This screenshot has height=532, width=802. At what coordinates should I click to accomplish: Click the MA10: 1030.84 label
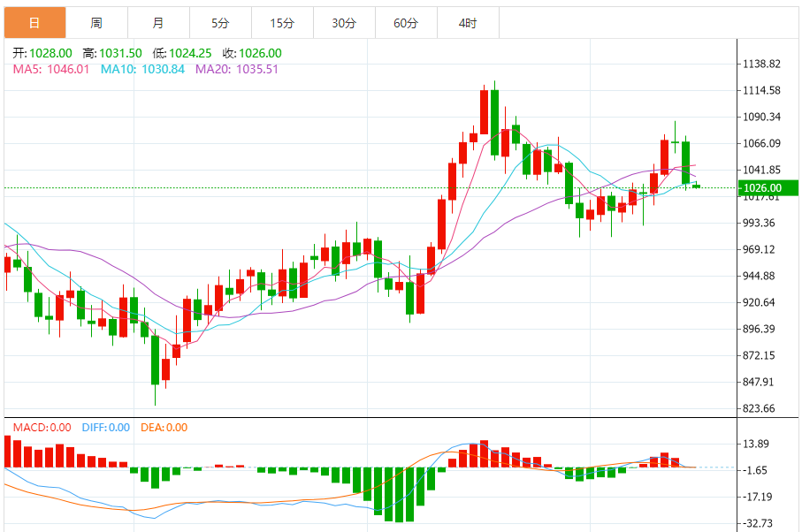(142, 69)
